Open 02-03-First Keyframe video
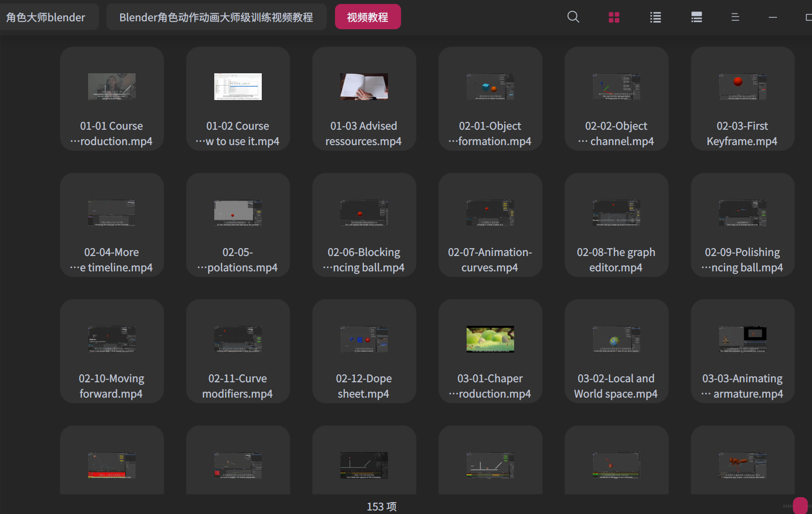The height and width of the screenshot is (514, 812). [x=742, y=99]
